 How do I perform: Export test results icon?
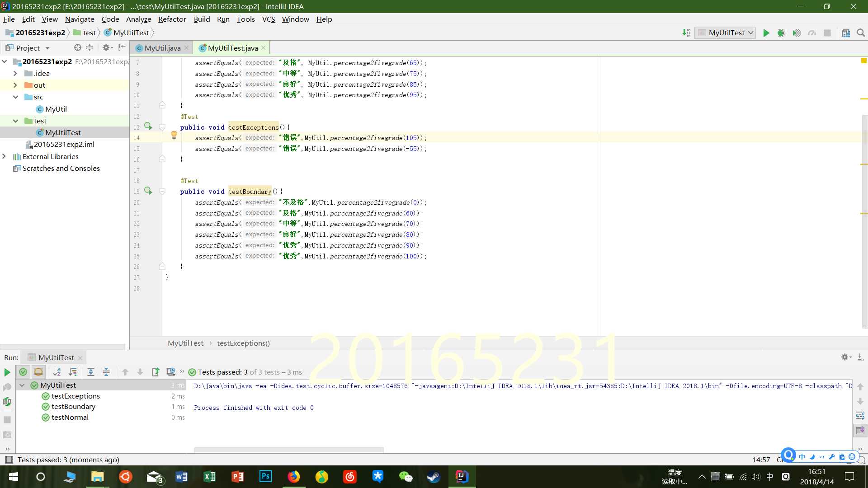click(156, 372)
